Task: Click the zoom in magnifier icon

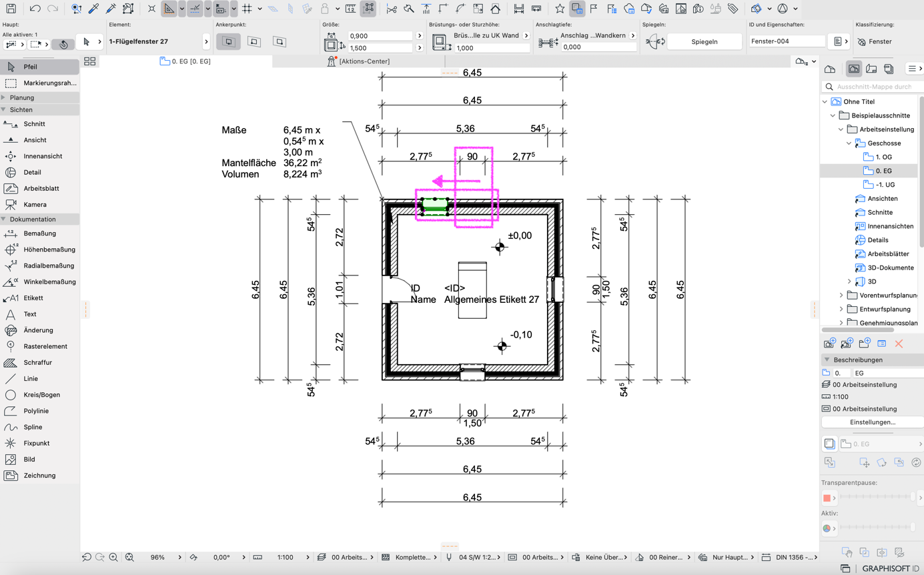Action: [113, 557]
